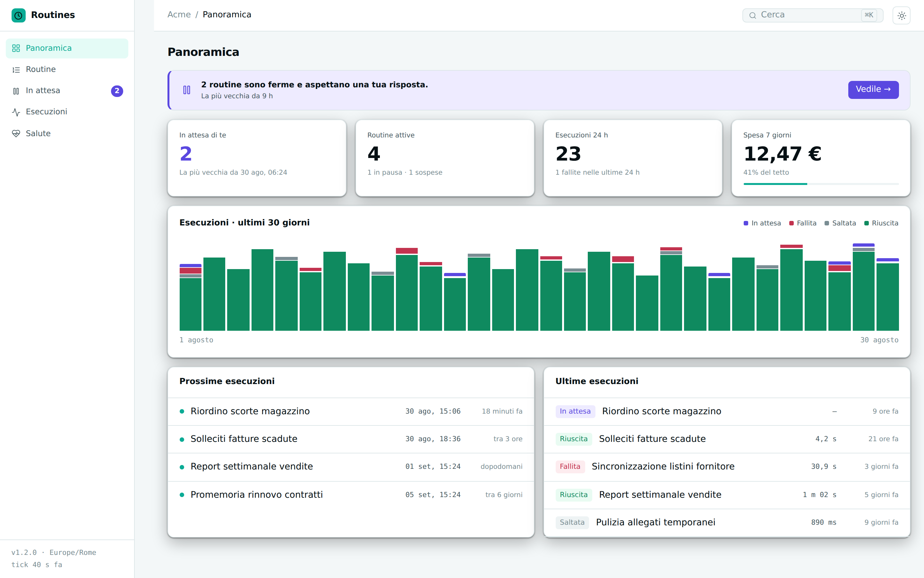Open Solleciti fatture scadute in Prossime esecuzioni

(x=351, y=439)
